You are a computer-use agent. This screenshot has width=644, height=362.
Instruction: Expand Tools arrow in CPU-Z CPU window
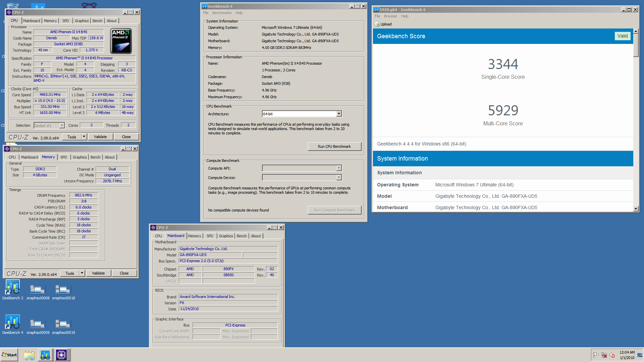84,137
